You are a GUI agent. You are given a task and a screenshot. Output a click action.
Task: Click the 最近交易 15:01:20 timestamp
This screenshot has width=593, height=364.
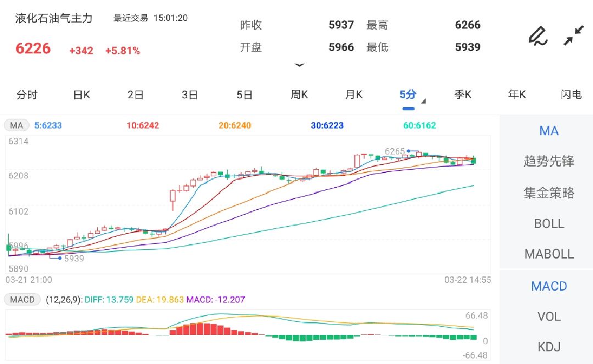150,18
